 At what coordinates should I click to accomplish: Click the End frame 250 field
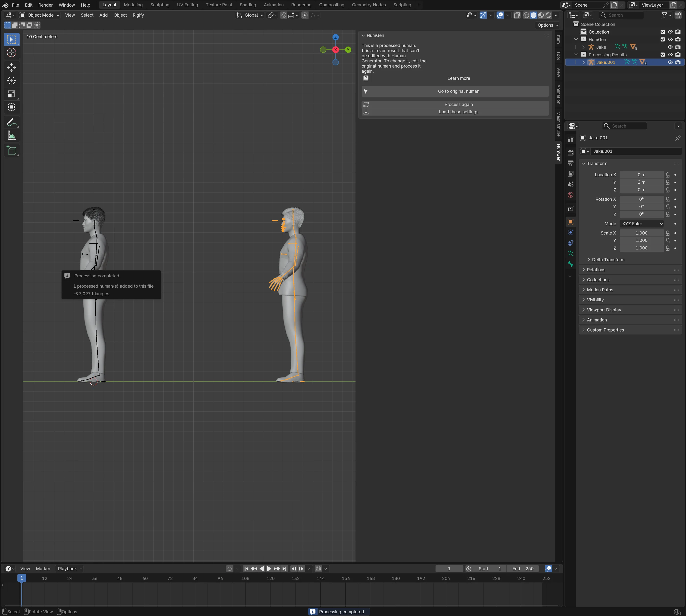523,569
